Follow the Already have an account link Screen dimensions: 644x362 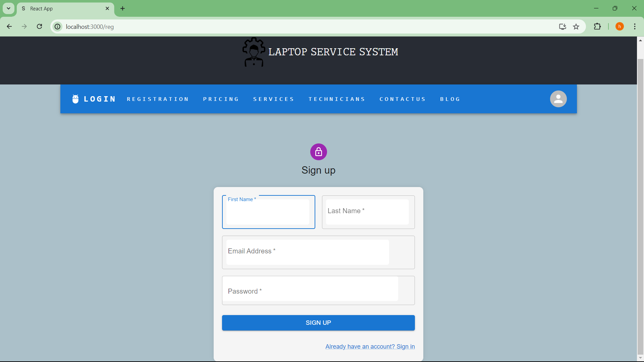point(370,347)
